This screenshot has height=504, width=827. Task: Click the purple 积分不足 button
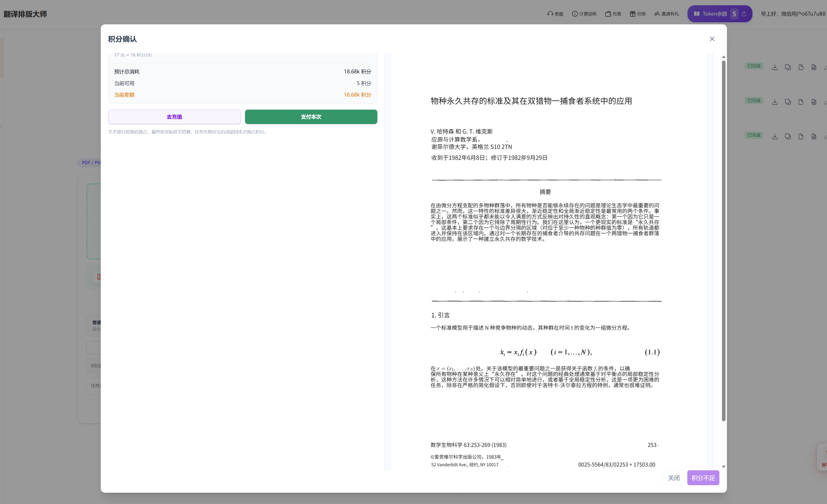tap(703, 477)
